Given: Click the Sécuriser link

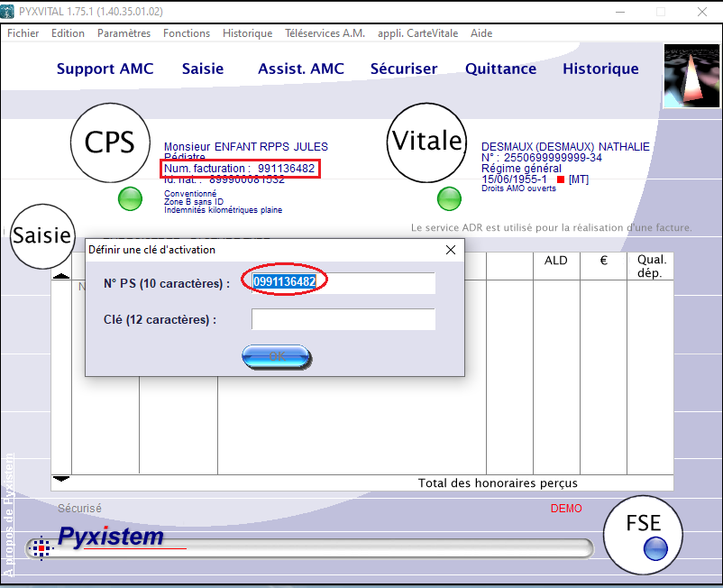Looking at the screenshot, I should [x=404, y=69].
